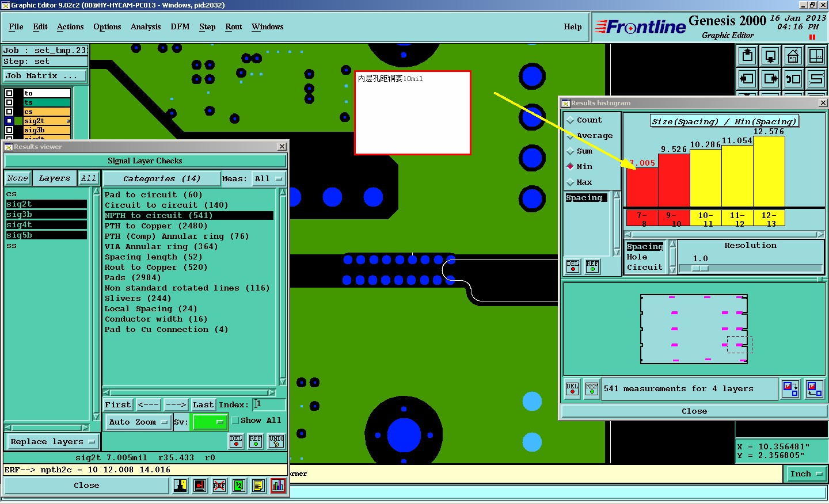The height and width of the screenshot is (504, 829).
Task: Toggle visibility box of layer cs
Action: tap(9, 112)
